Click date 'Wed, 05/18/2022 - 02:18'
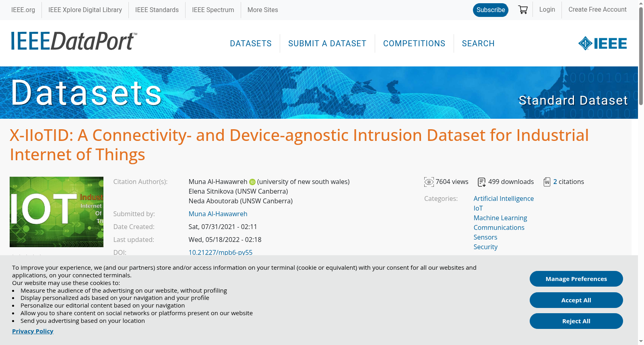This screenshot has height=345, width=644. coord(225,240)
